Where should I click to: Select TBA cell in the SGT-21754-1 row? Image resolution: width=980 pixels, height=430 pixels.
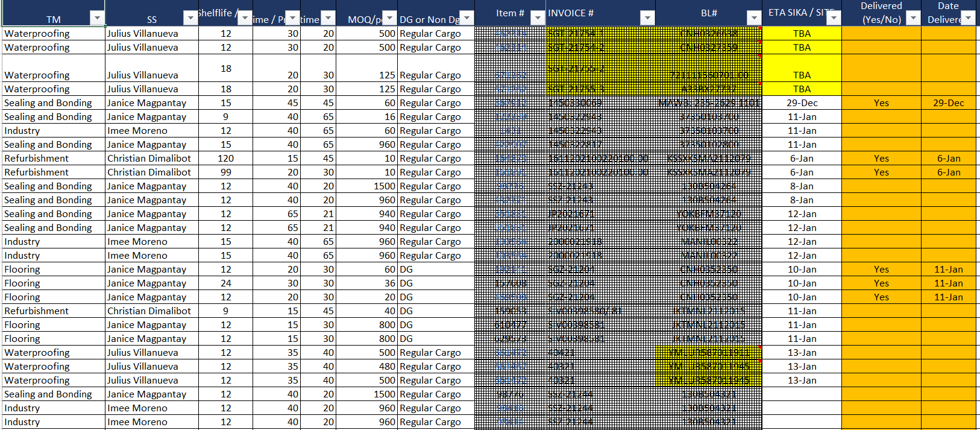pyautogui.click(x=802, y=34)
